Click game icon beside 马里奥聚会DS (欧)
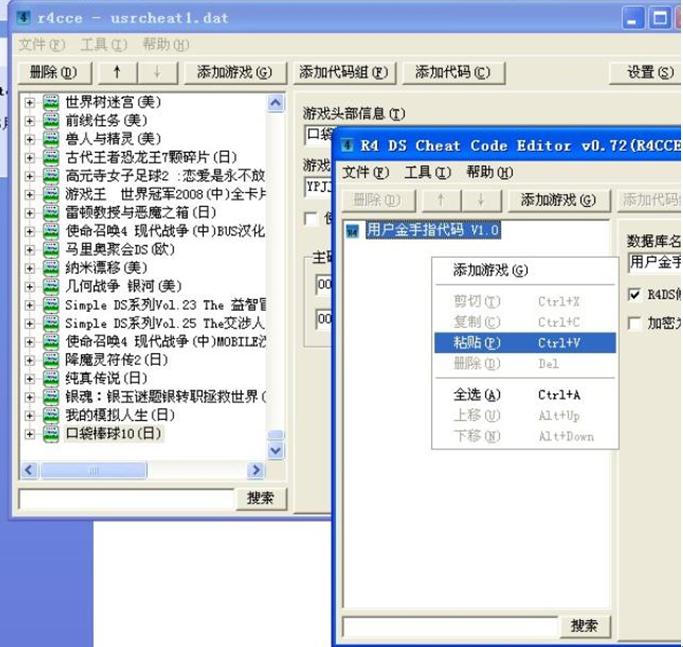 pyautogui.click(x=51, y=250)
